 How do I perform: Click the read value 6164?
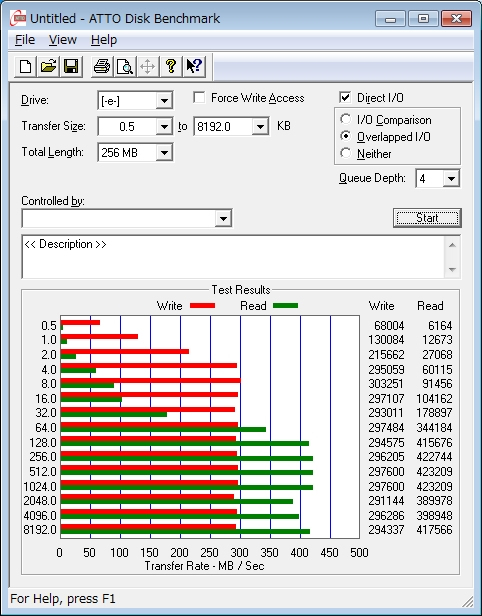[x=440, y=326]
